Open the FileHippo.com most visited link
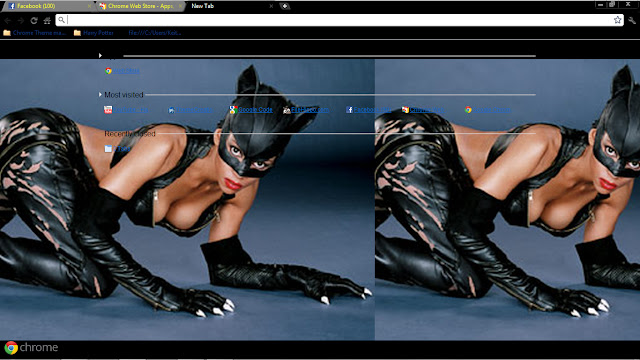The height and width of the screenshot is (360, 640). pyautogui.click(x=306, y=109)
